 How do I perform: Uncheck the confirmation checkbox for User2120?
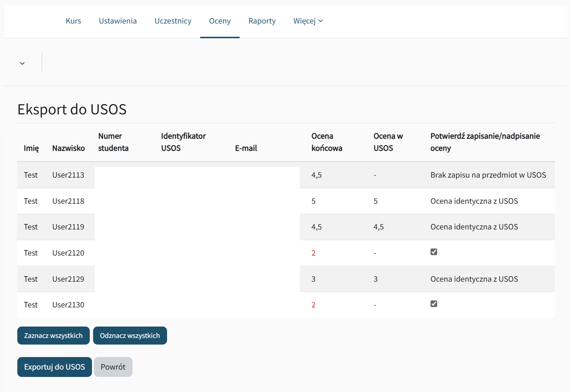[x=434, y=252]
